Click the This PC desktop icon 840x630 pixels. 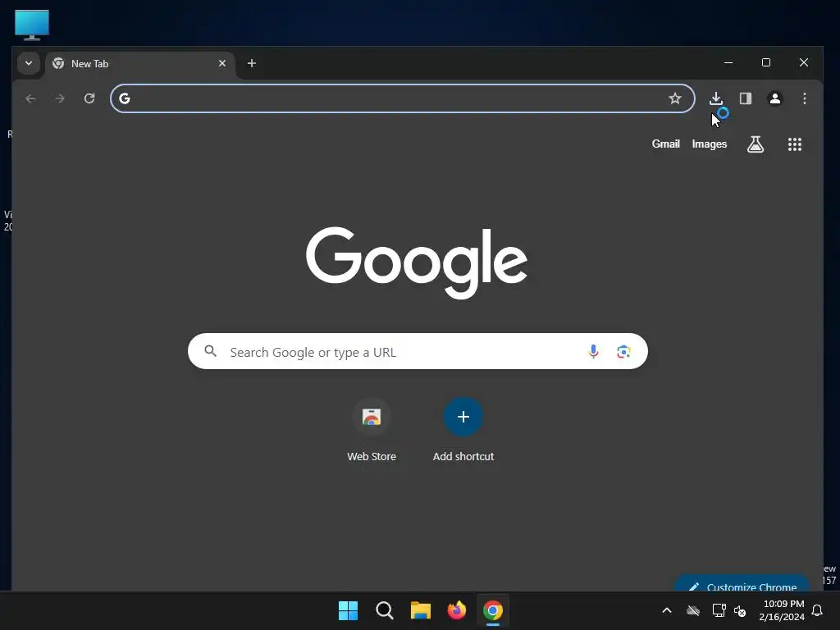(x=32, y=25)
